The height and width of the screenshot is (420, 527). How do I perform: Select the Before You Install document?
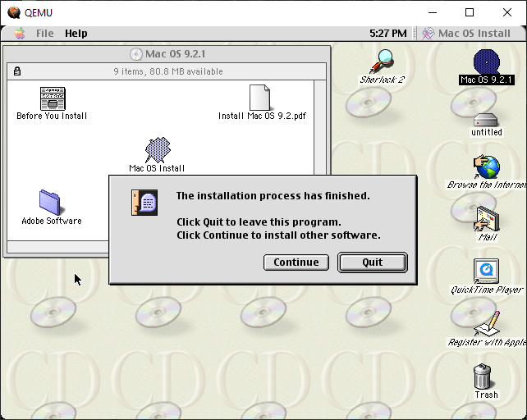tap(53, 98)
